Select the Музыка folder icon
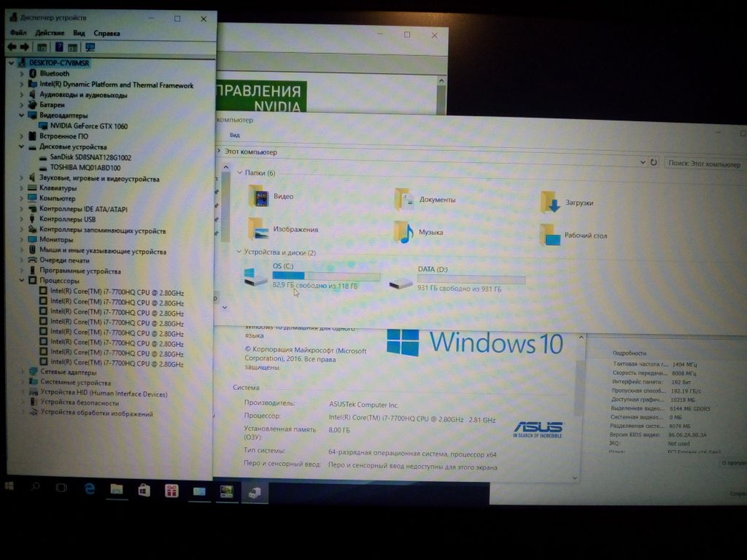747x560 pixels. [404, 232]
